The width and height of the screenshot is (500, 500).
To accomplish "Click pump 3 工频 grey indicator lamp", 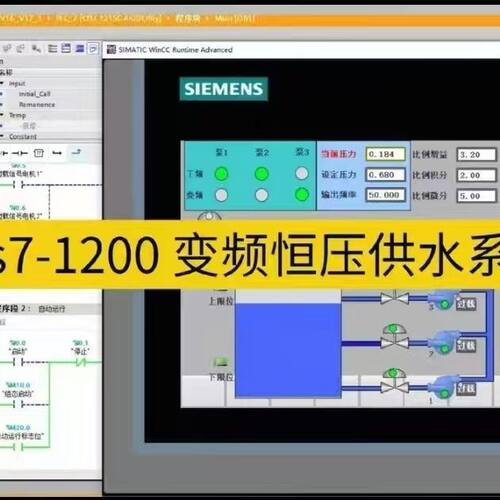I will (x=302, y=173).
